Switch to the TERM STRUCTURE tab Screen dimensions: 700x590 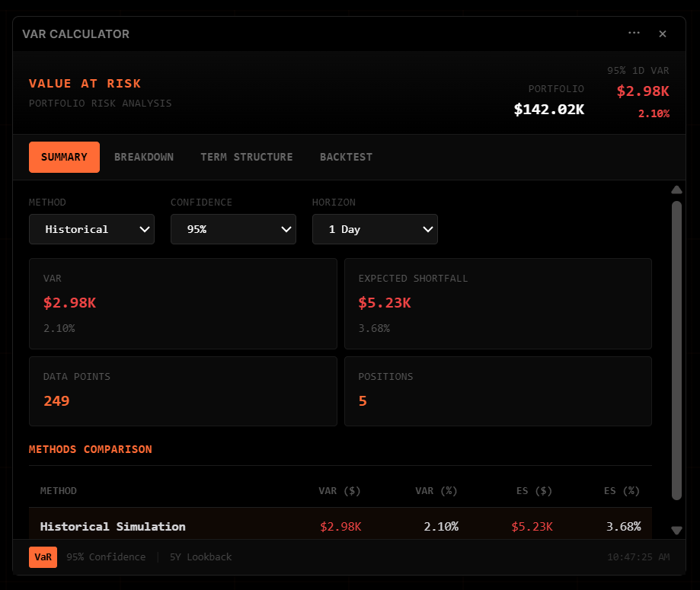247,157
